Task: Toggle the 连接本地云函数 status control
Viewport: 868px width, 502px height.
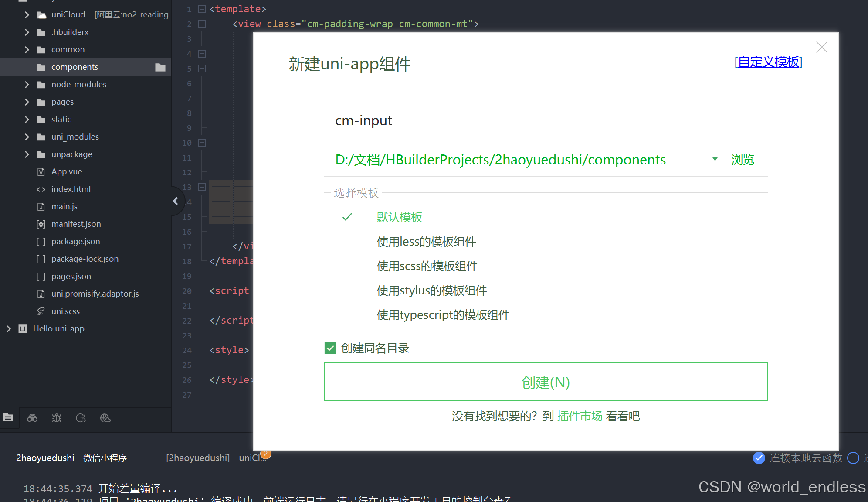Action: pos(759,458)
